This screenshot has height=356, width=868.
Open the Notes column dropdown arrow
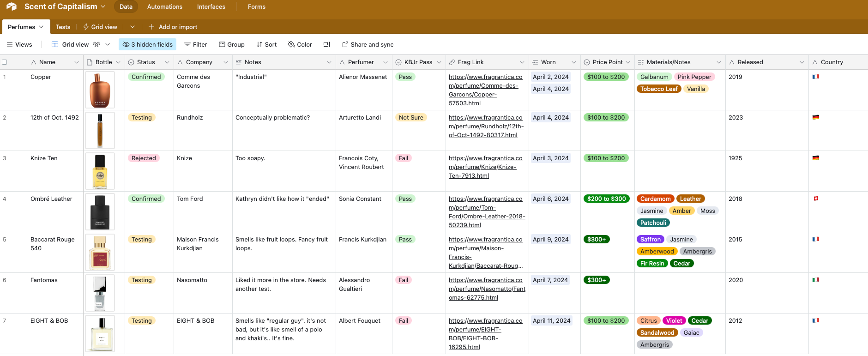pyautogui.click(x=329, y=62)
